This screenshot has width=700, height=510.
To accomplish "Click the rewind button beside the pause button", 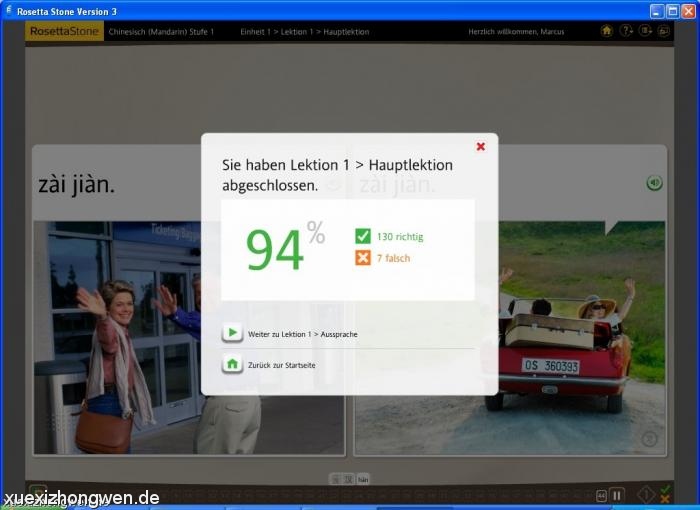I will pyautogui.click(x=601, y=496).
